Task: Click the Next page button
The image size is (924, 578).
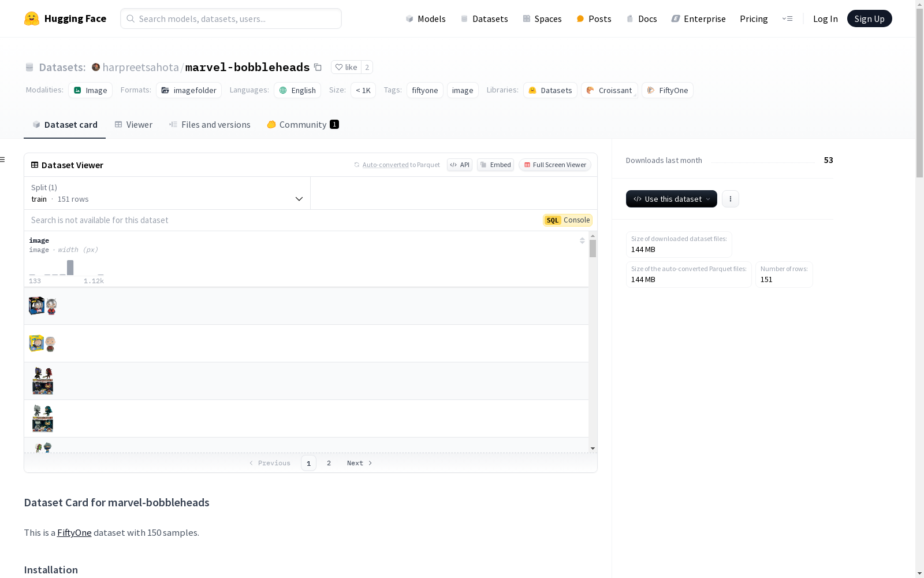Action: coord(360,463)
